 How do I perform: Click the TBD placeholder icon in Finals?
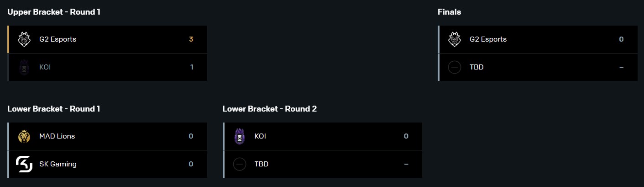point(454,67)
